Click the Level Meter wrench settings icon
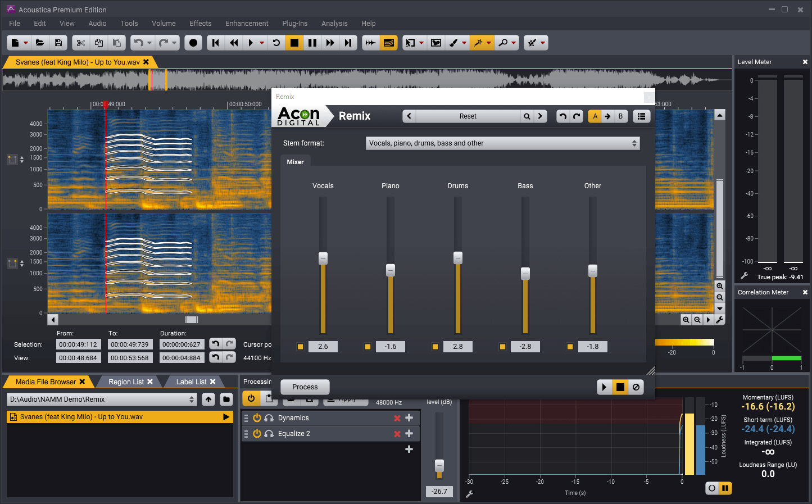The width and height of the screenshot is (812, 504). [745, 276]
